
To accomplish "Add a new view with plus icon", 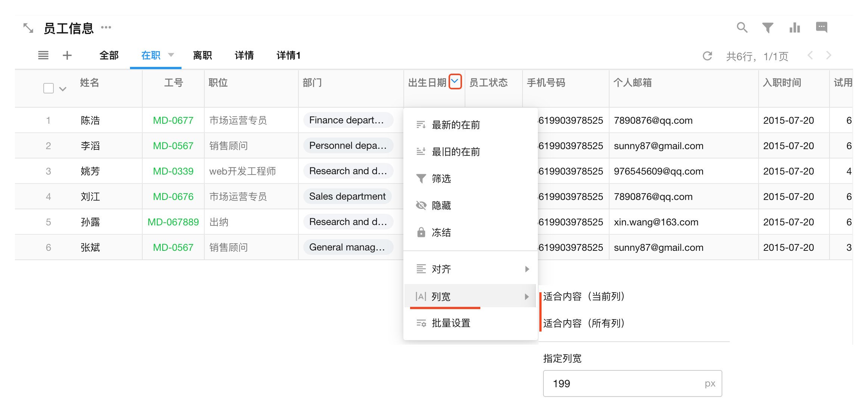I will pyautogui.click(x=67, y=55).
